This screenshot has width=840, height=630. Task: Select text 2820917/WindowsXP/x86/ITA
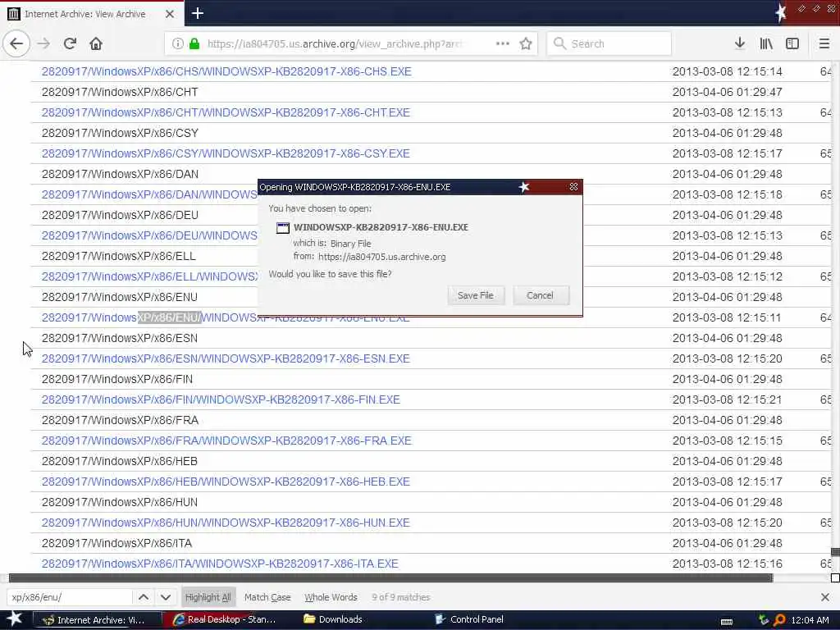tap(116, 543)
